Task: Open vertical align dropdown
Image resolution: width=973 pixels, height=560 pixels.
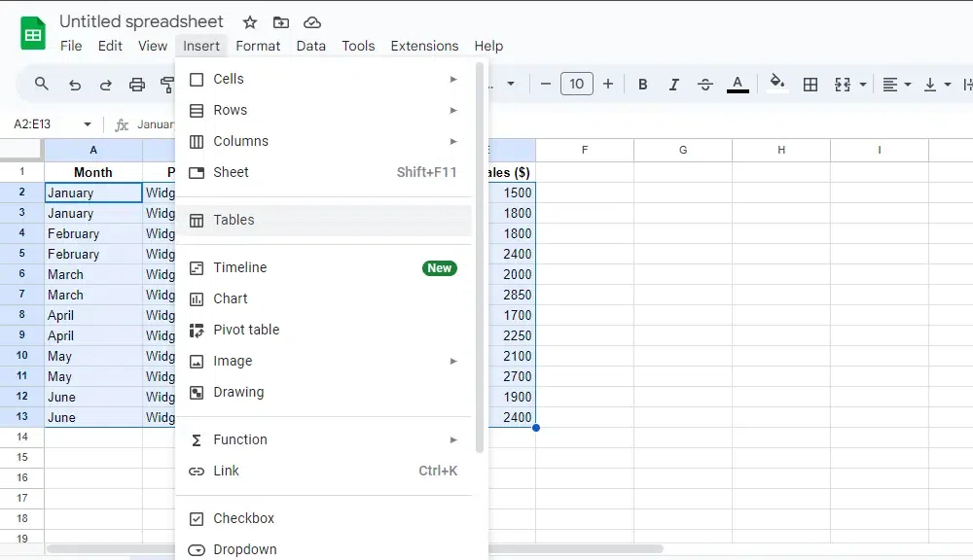Action: tap(937, 85)
